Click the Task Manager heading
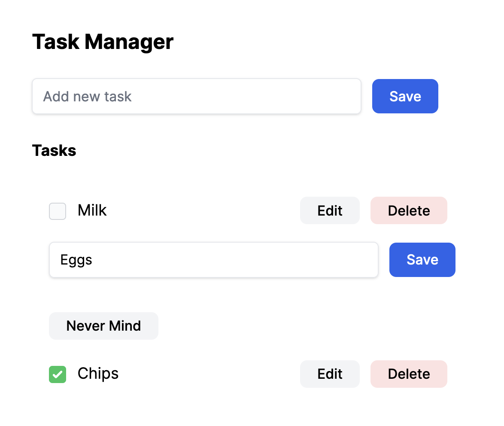 tap(103, 42)
